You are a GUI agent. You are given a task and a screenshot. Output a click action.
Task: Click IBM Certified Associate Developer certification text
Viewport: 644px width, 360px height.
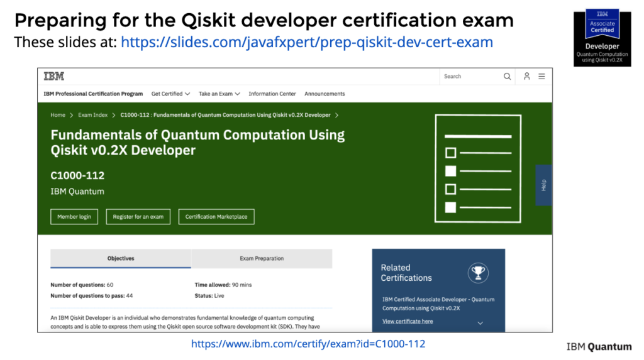[438, 303]
